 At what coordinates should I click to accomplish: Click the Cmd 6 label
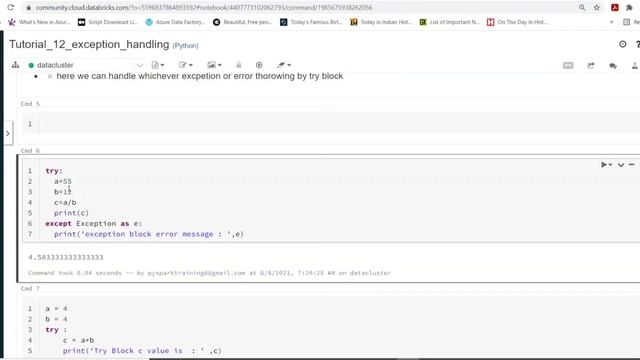pyautogui.click(x=30, y=151)
